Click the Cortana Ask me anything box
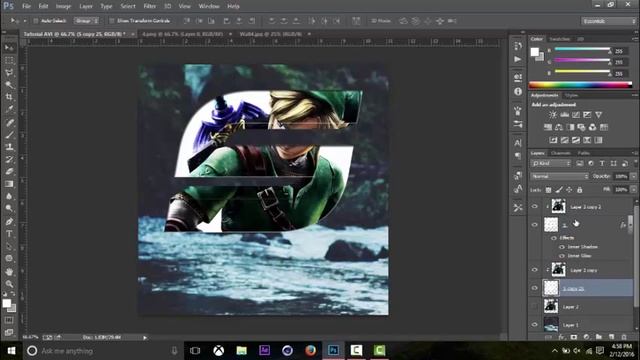The width and height of the screenshot is (640, 360). coord(102,351)
